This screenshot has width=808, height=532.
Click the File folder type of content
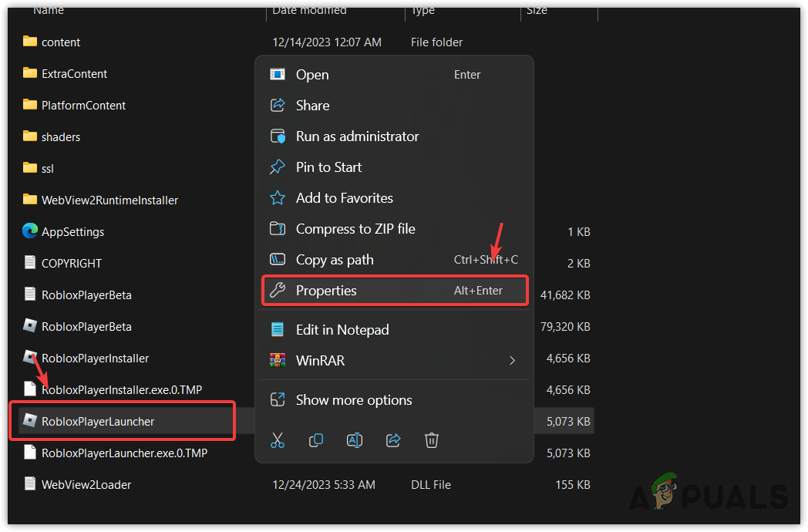pos(436,42)
